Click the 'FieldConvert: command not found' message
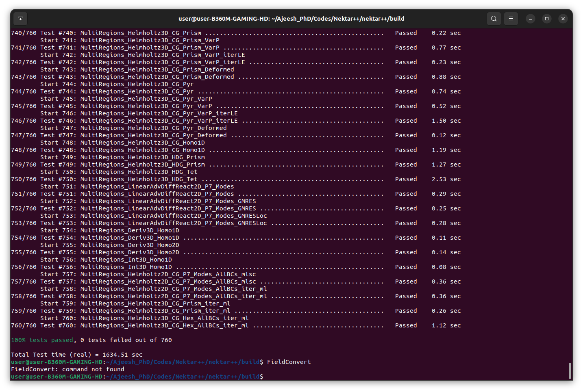 [x=67, y=369]
